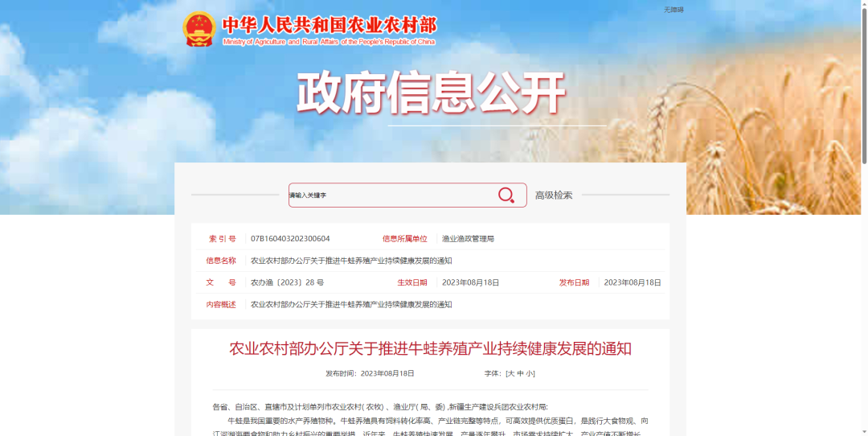This screenshot has height=436, width=868.
Task: Click the 信息名称 row title text
Action: click(351, 261)
